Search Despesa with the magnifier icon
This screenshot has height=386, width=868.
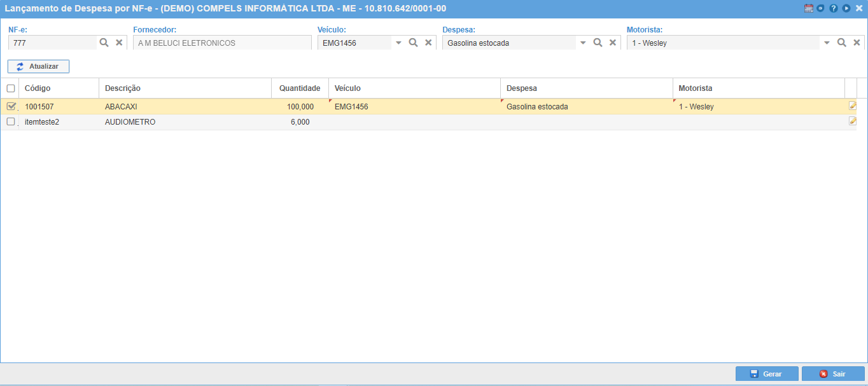(598, 43)
